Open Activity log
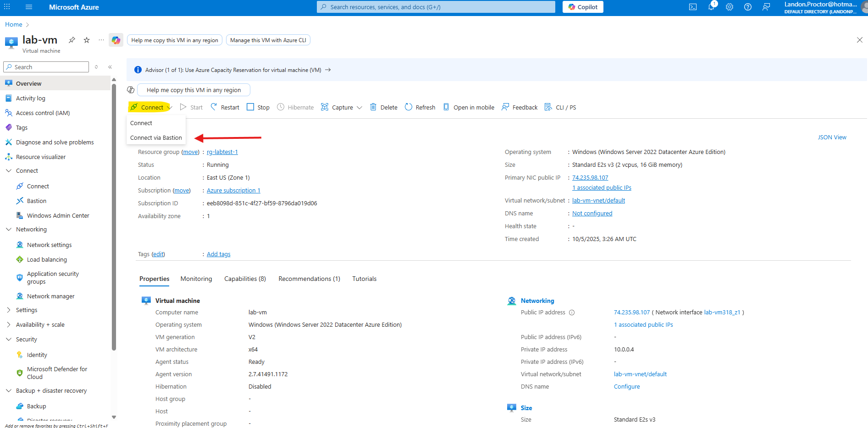Screen dimensions: 868x428 click(x=31, y=98)
